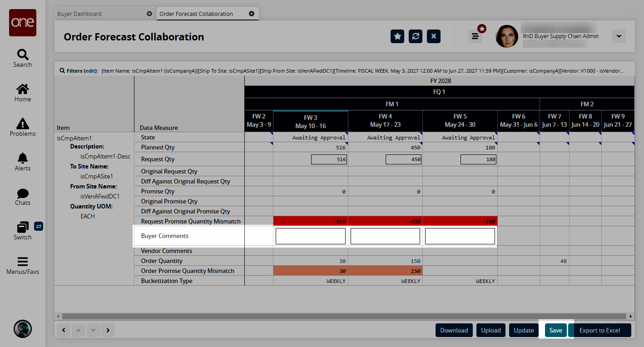Expand the user profile dropdown arrow
Screen dimensions: 644x347
pyautogui.click(x=619, y=36)
